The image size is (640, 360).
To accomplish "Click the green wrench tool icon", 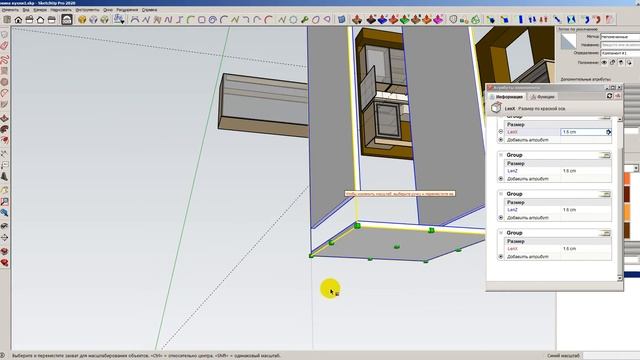I will pos(304,20).
